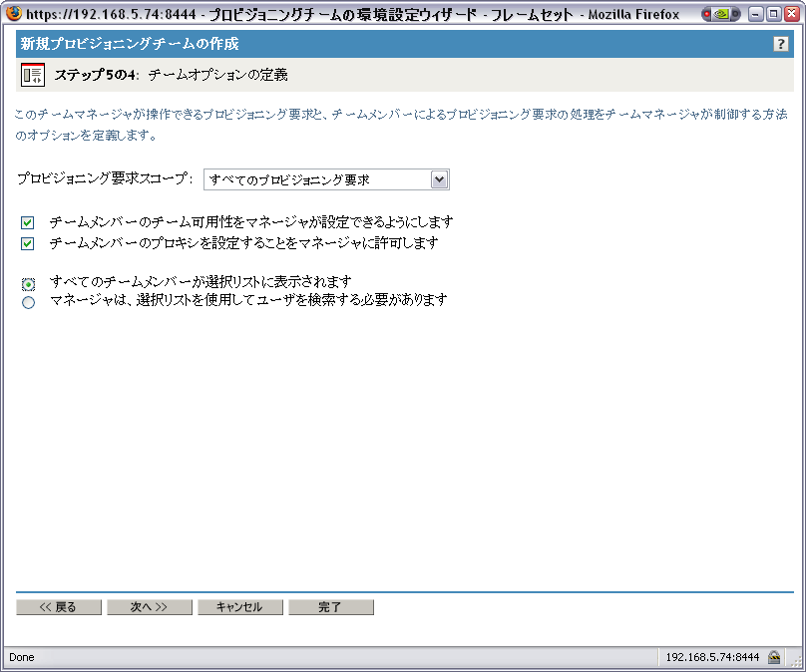The width and height of the screenshot is (806, 672).
Task: Toggle the proxy setting permission checkbox
Action: [28, 243]
